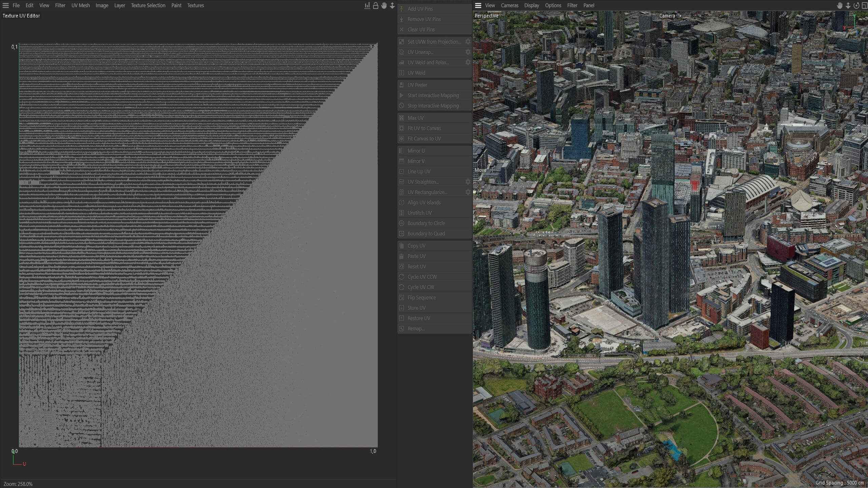Open the UV Mesh menu
Screen dimensions: 868x488
80,5
